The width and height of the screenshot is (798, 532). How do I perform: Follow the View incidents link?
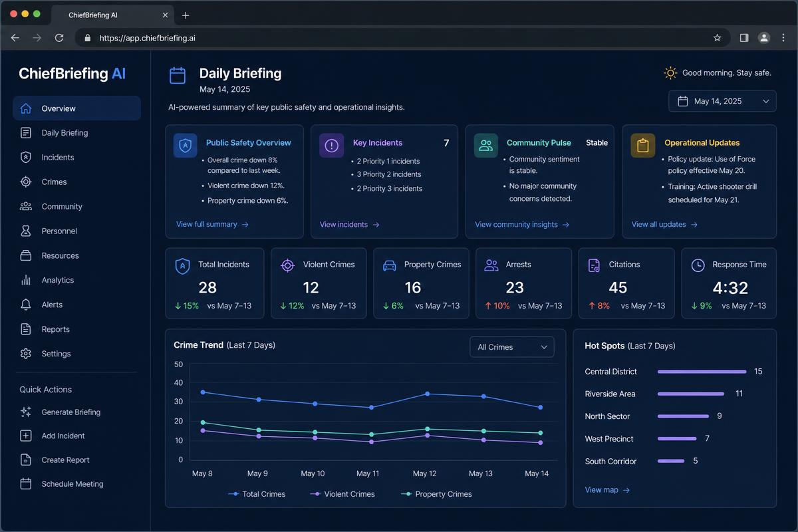click(350, 225)
